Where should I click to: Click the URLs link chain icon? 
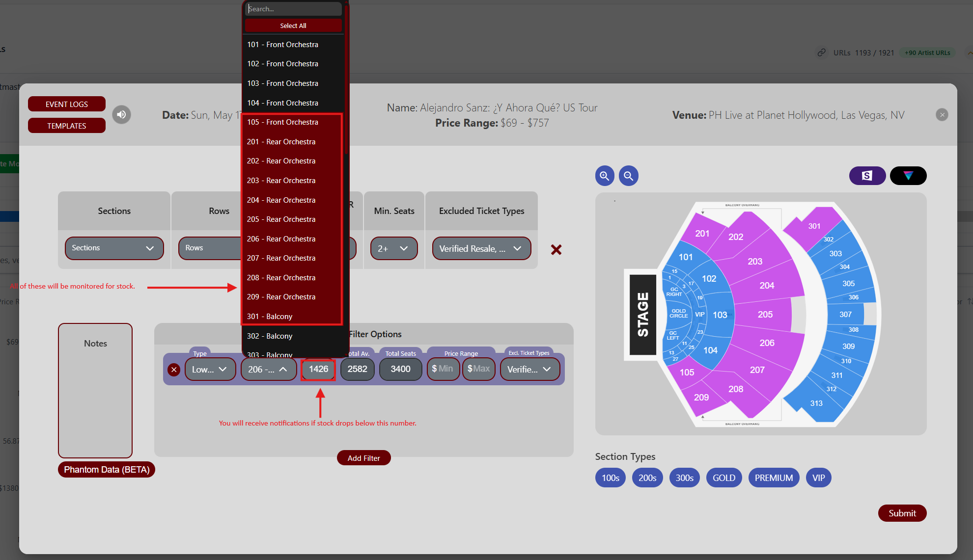(x=821, y=53)
